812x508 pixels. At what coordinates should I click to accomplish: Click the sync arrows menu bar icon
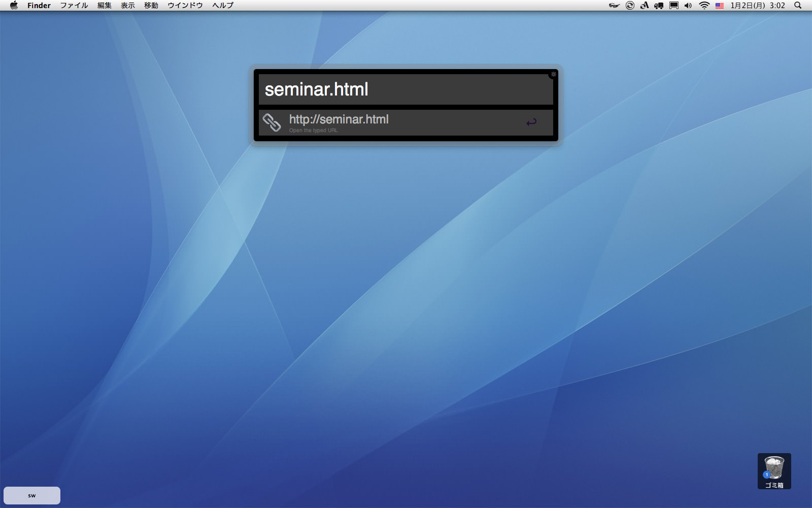[x=630, y=6]
